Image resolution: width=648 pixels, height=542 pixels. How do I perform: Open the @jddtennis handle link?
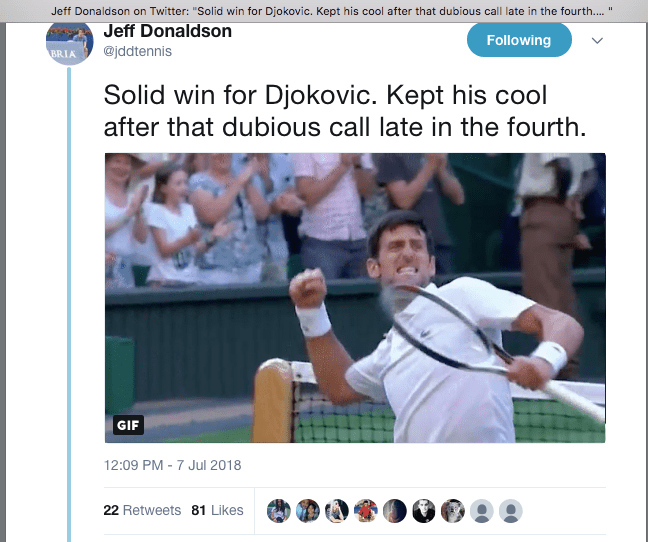(x=137, y=51)
